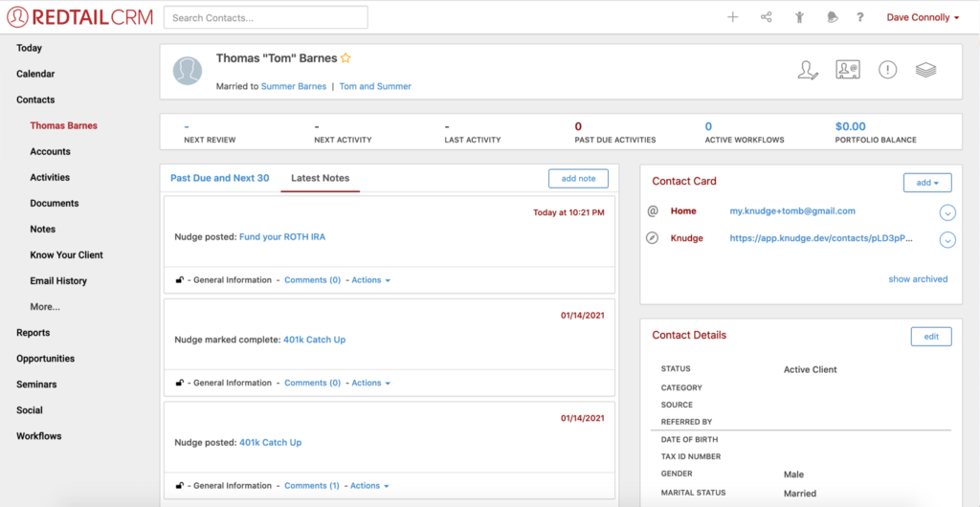Click the exclamation alert icon
The height and width of the screenshot is (507, 980).
pyautogui.click(x=887, y=70)
